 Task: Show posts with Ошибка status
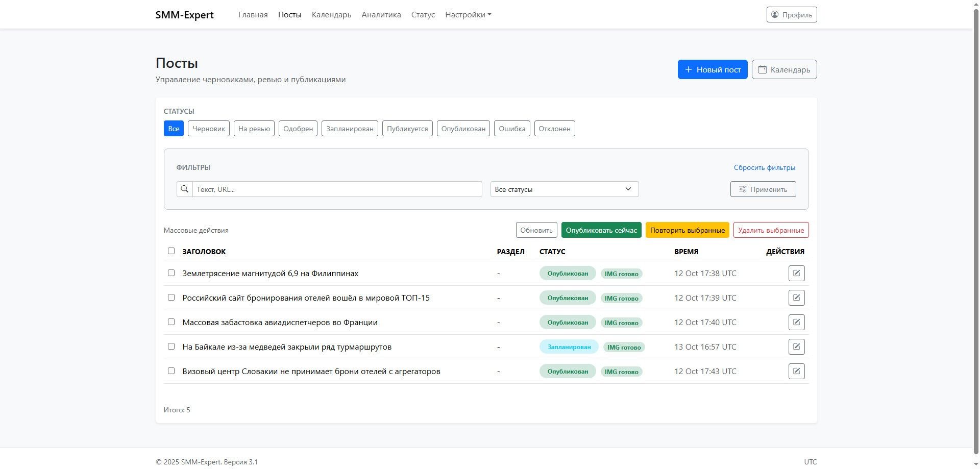512,129
